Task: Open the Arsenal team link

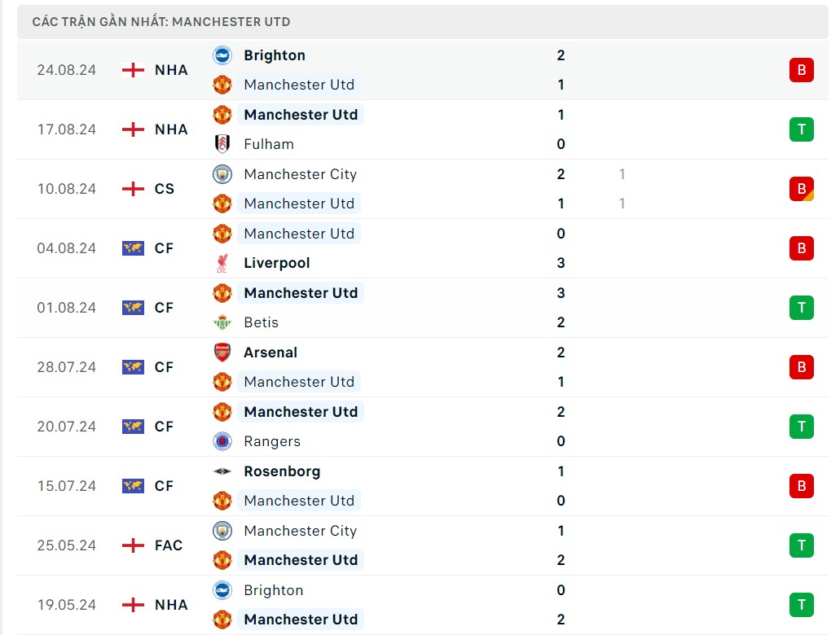Action: (270, 353)
